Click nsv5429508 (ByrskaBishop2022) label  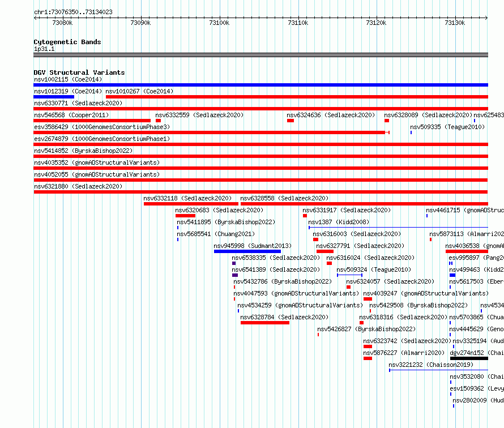(418, 305)
